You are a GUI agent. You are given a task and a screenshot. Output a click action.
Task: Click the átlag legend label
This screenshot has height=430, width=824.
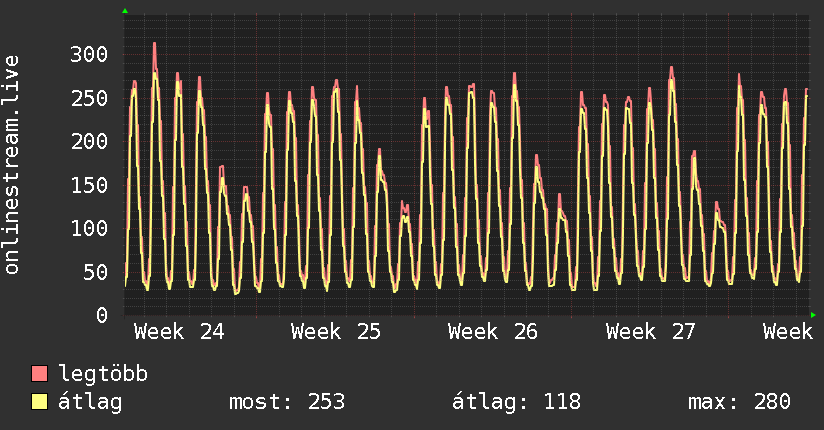(90, 402)
